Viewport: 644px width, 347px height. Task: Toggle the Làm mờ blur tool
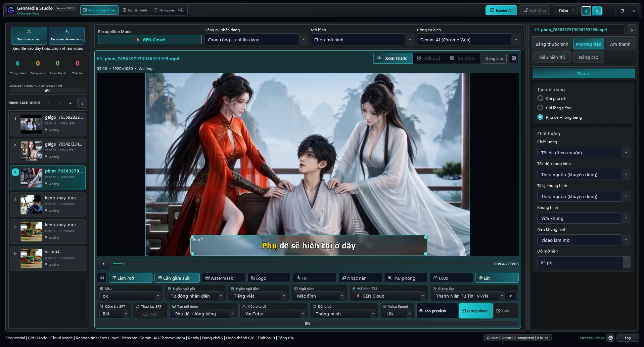tap(131, 278)
